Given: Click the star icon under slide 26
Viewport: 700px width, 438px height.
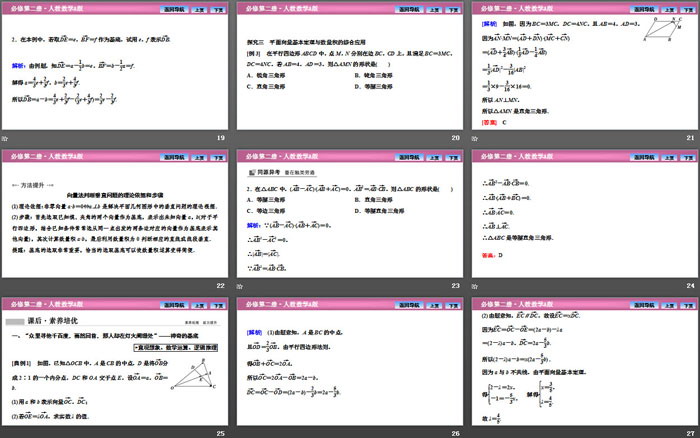Looking at the screenshot, I should tap(241, 432).
